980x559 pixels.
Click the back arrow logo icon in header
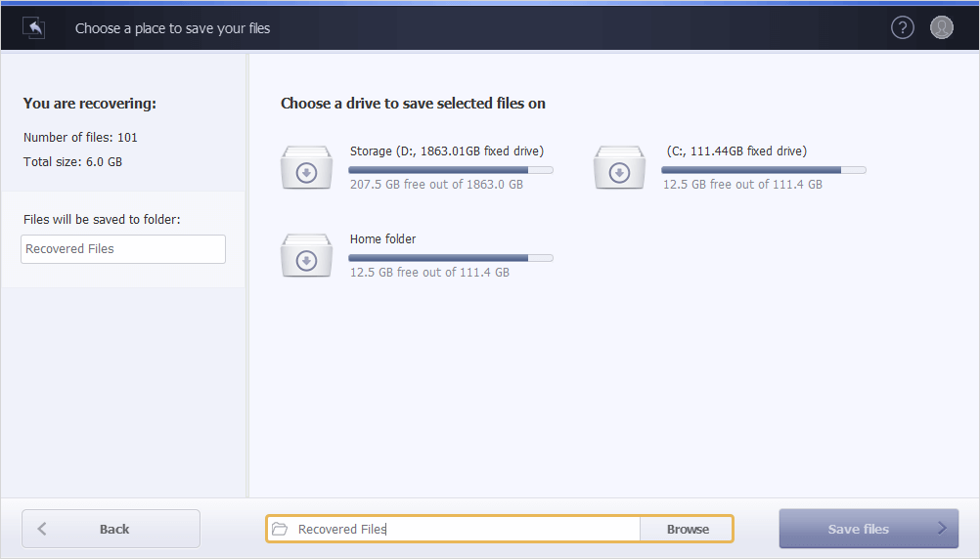coord(34,28)
